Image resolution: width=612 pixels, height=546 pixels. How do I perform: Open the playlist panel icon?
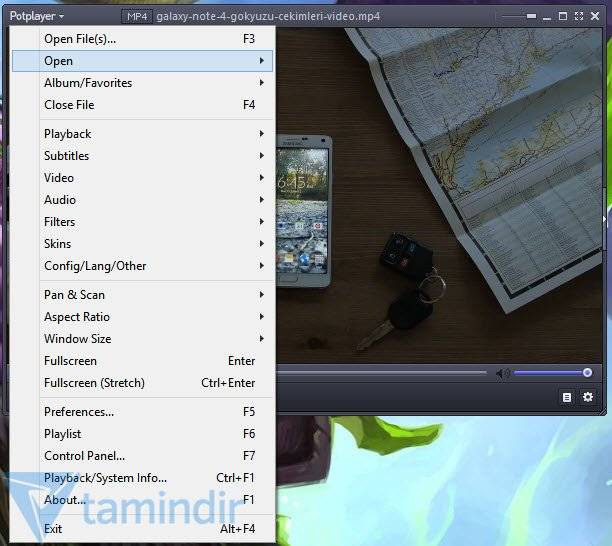(567, 397)
